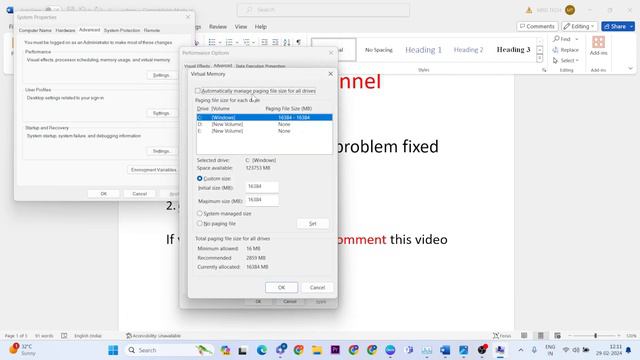Collapse the Word ribbon with the chevron
Screen dimensions: 640x360
point(630,69)
